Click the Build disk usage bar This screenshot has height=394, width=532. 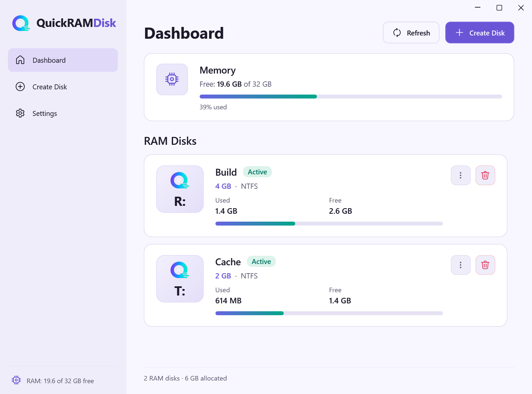329,224
